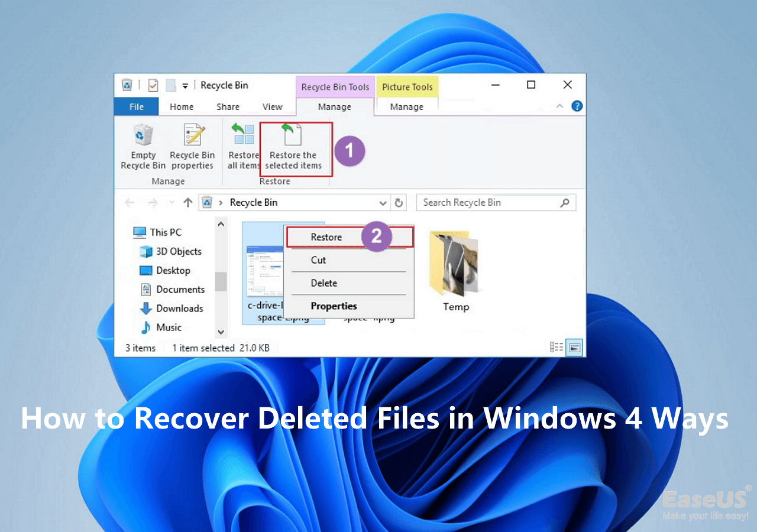Click navigation pane scroll up arrow
The height and width of the screenshot is (532, 757).
coord(221,224)
